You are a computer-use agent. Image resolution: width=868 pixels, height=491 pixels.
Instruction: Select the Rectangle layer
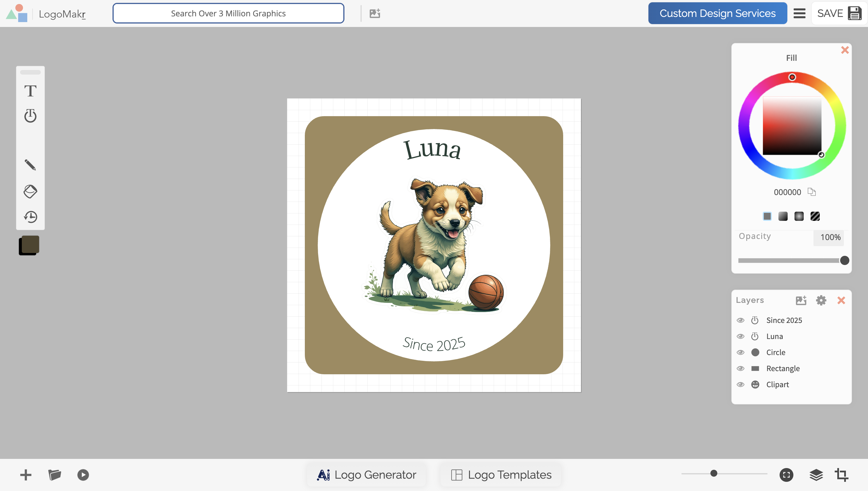(x=783, y=368)
